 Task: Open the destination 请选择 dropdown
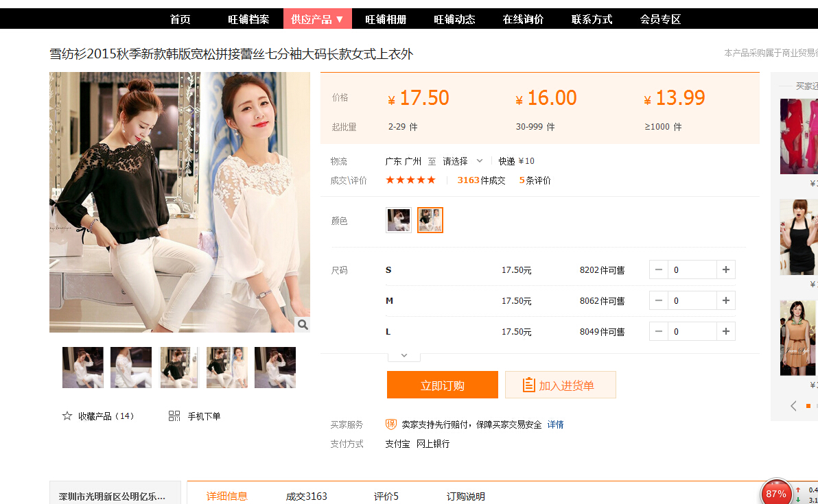pos(463,161)
